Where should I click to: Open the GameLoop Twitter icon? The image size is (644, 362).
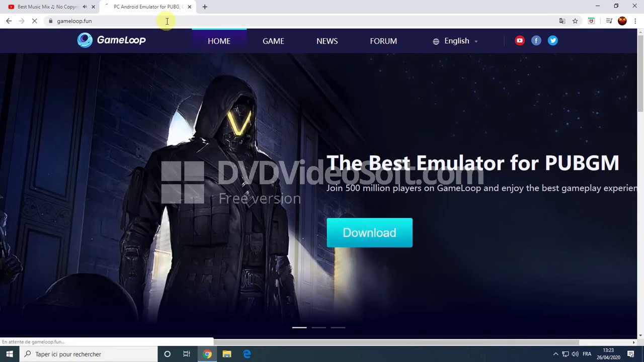coord(553,41)
